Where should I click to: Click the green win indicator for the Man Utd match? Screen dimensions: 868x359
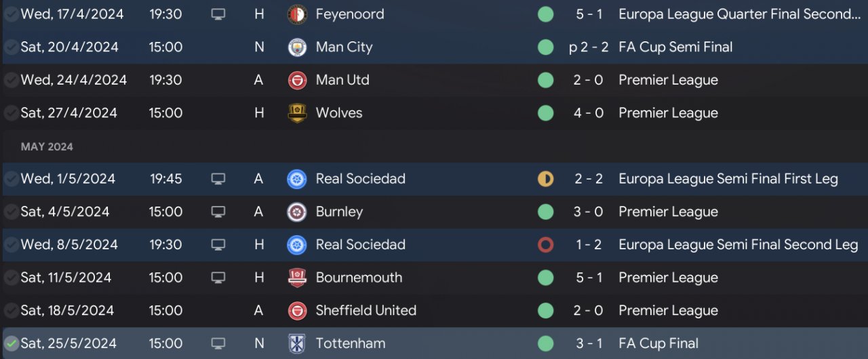pyautogui.click(x=545, y=80)
